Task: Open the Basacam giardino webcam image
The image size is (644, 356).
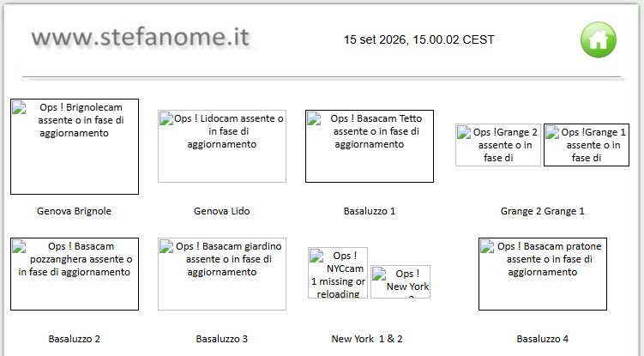Action: pyautogui.click(x=222, y=274)
